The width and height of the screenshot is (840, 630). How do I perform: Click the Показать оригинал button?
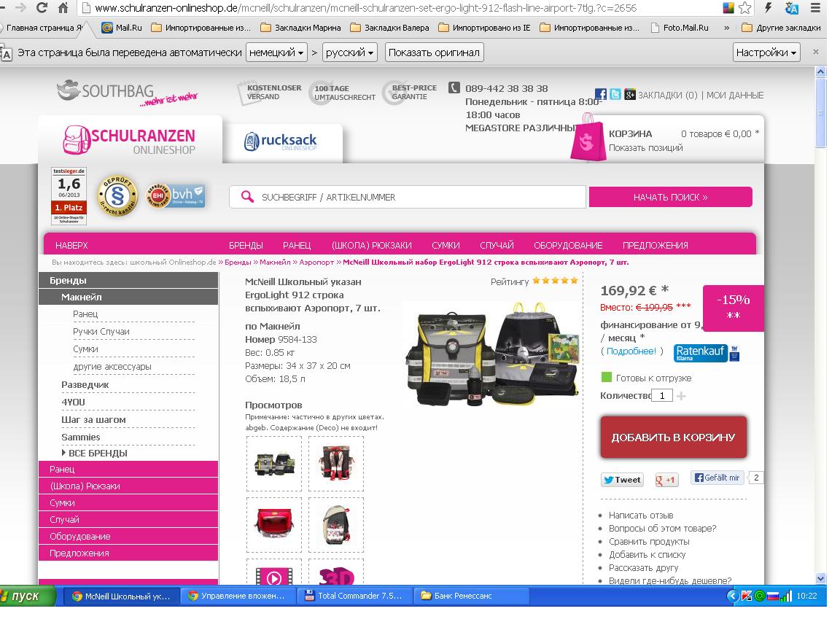click(434, 52)
